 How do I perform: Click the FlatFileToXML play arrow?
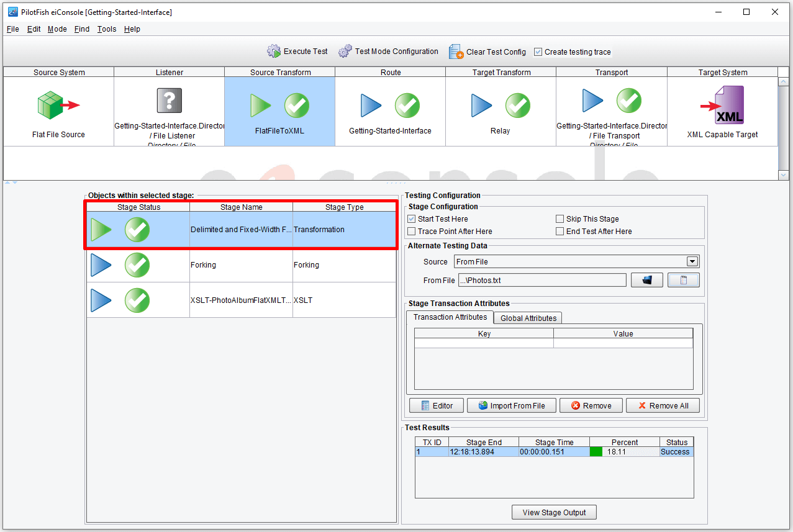tap(261, 106)
